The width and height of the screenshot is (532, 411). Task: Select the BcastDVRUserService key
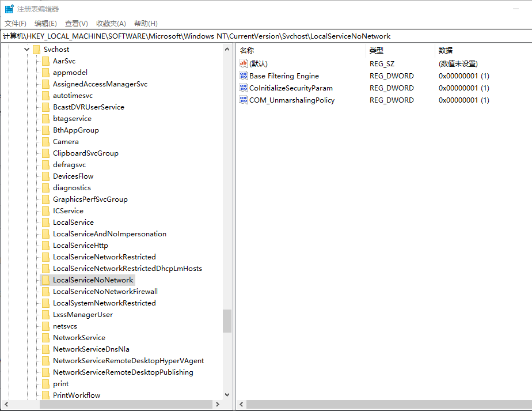coord(89,107)
